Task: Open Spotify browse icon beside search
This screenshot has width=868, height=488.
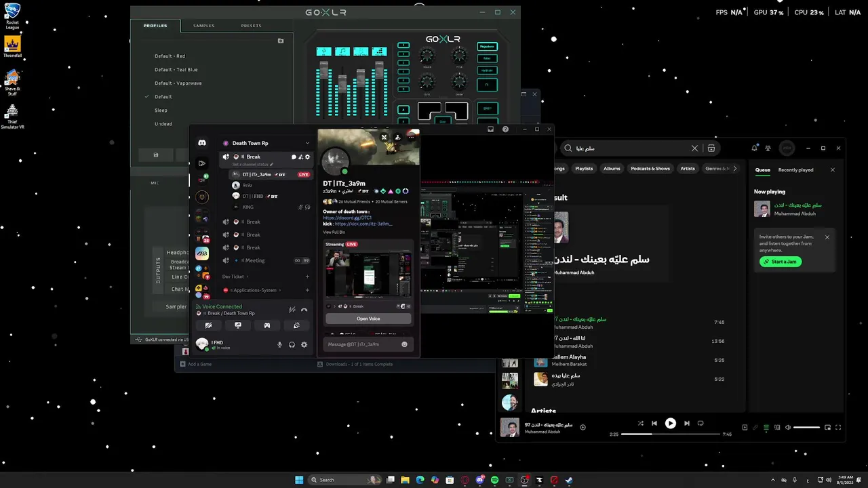Action: 711,148
